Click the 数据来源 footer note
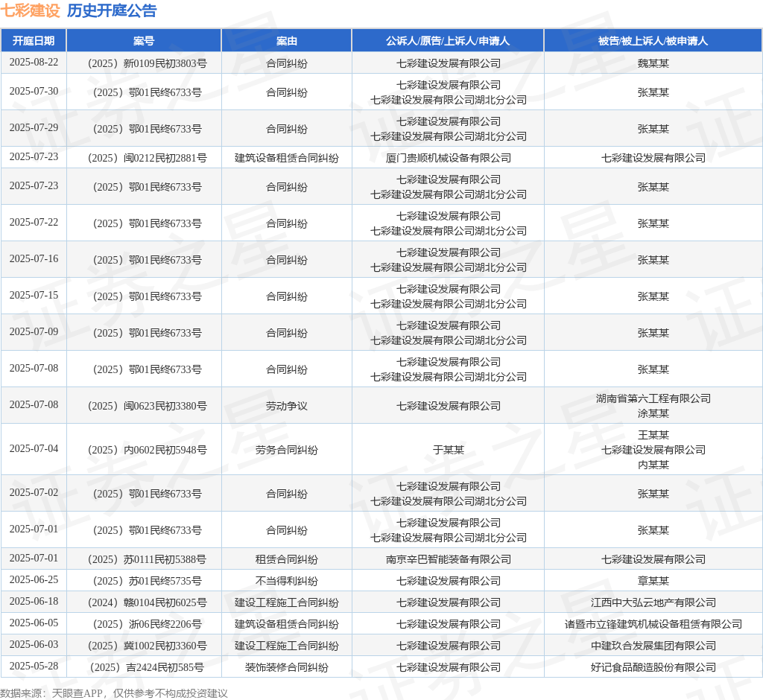The height and width of the screenshot is (700, 763). [x=114, y=693]
